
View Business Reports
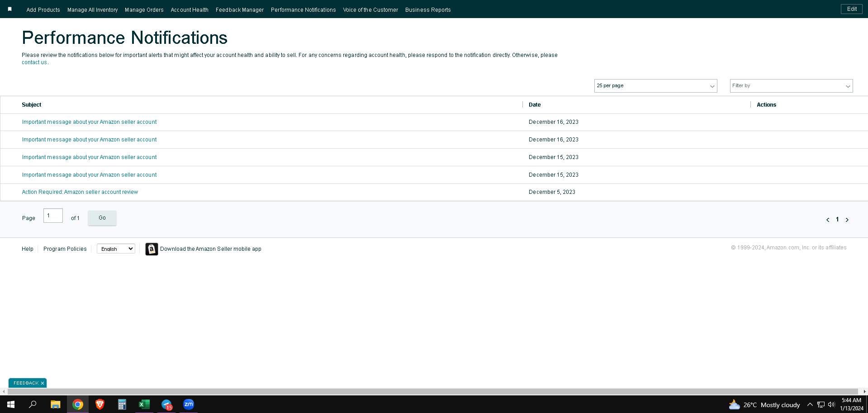click(x=428, y=9)
